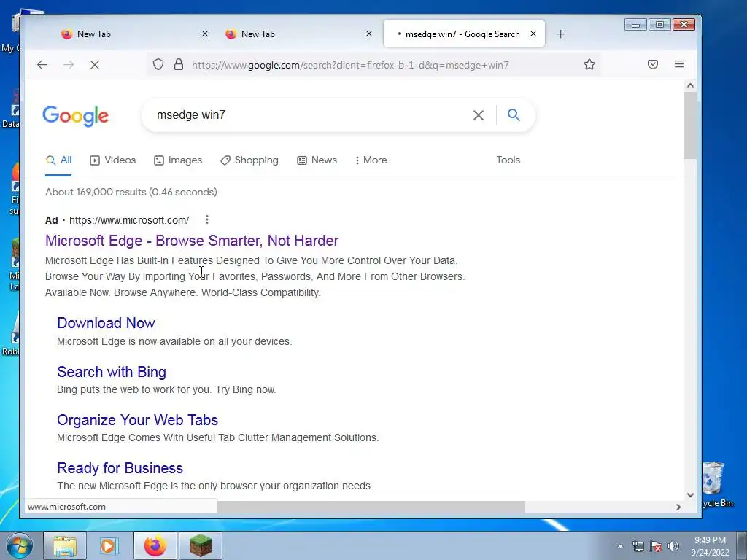Click the About 169,000 results text

(131, 192)
